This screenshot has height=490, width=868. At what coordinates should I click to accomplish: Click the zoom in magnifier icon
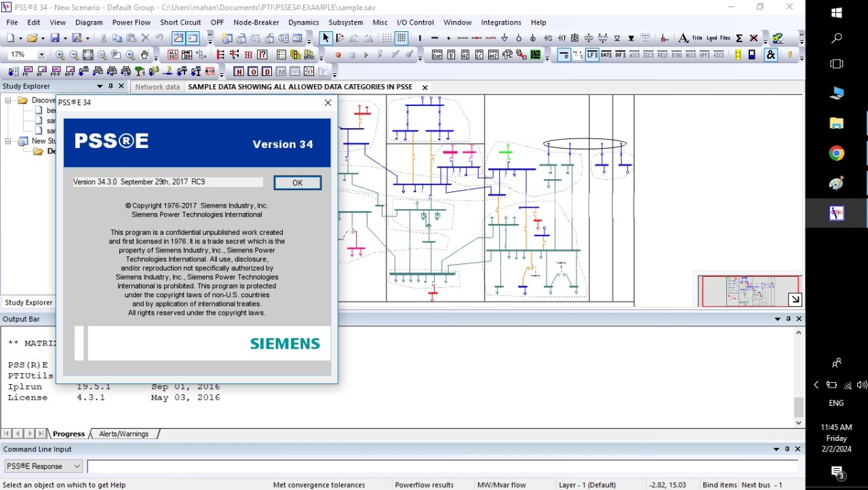60,55
